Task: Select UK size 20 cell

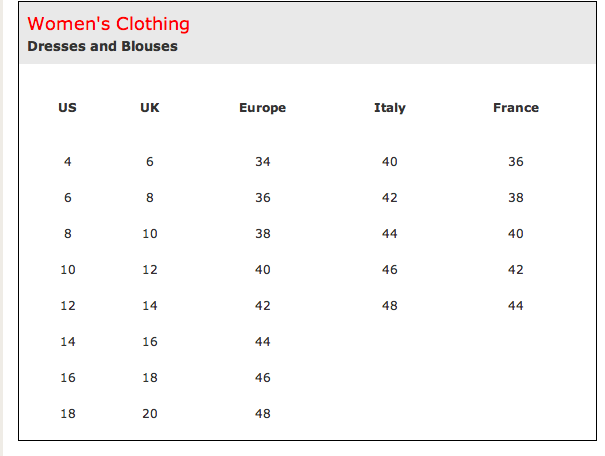Action: [x=150, y=414]
